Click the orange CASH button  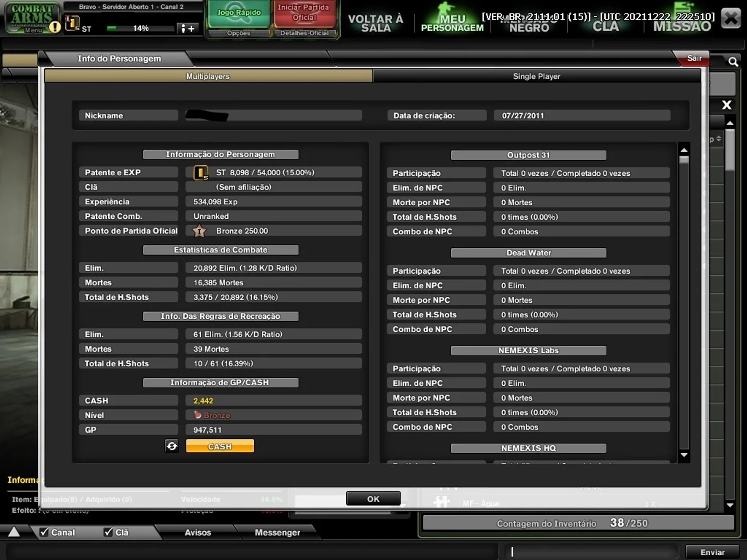pyautogui.click(x=220, y=446)
